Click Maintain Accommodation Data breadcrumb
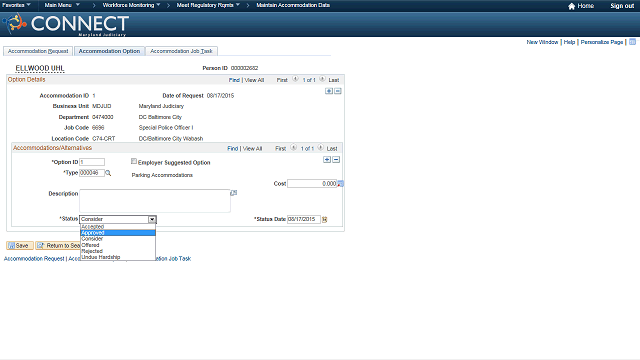Viewport: 640px width, 360px height. pos(293,5)
